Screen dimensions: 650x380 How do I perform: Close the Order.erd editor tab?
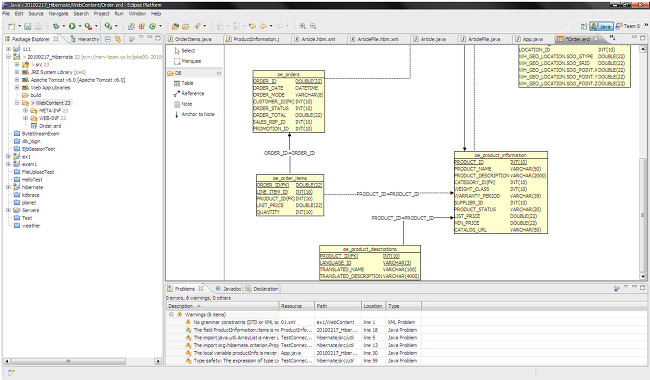(x=596, y=39)
